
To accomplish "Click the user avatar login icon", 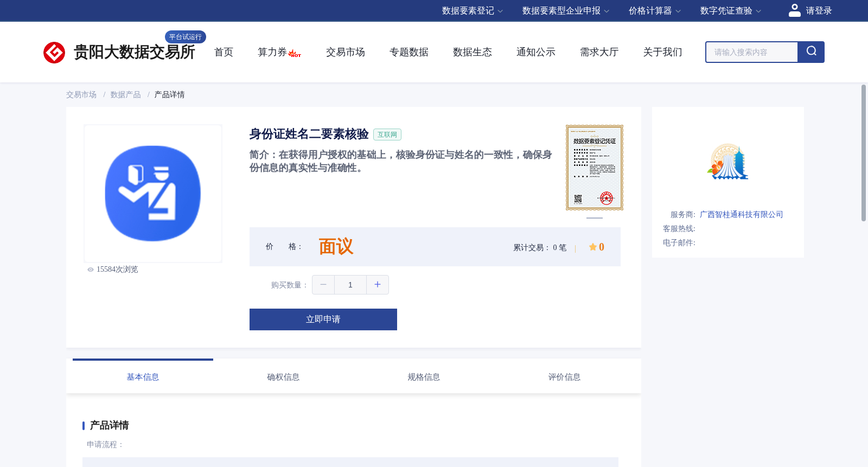I will (794, 10).
